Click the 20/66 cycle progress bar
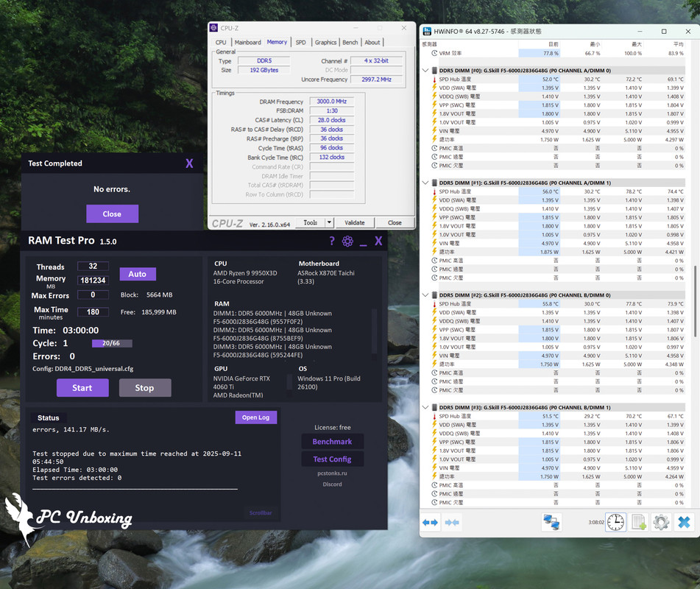Image resolution: width=700 pixels, height=589 pixels. (x=112, y=343)
